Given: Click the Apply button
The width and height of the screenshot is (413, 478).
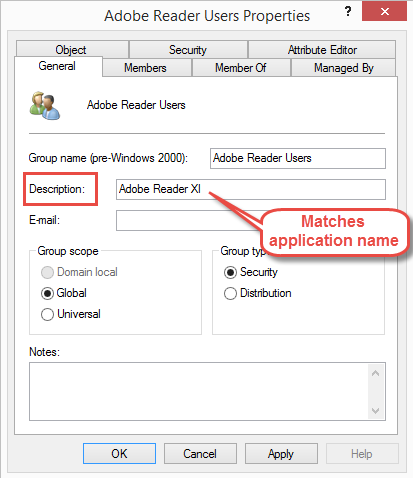Looking at the screenshot, I should pos(281,454).
